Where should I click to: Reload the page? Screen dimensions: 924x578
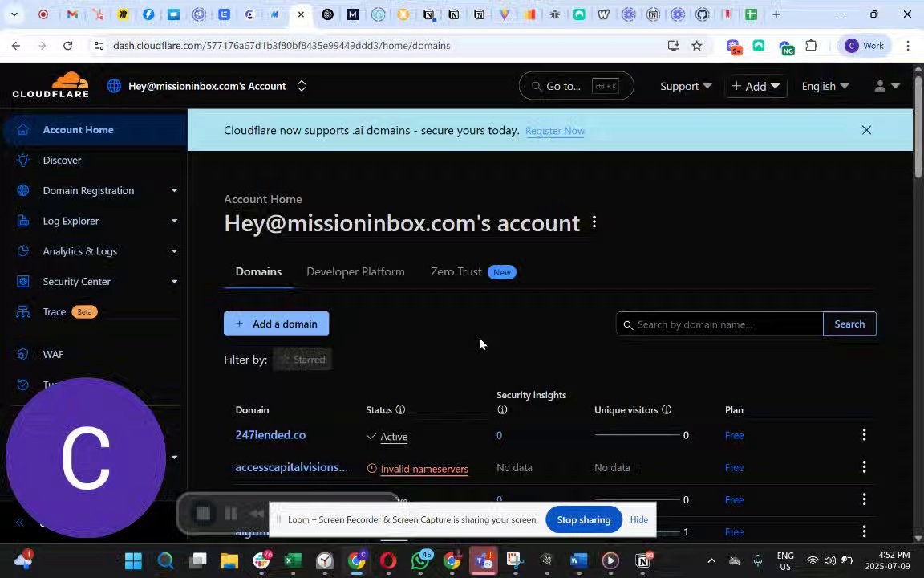(67, 46)
